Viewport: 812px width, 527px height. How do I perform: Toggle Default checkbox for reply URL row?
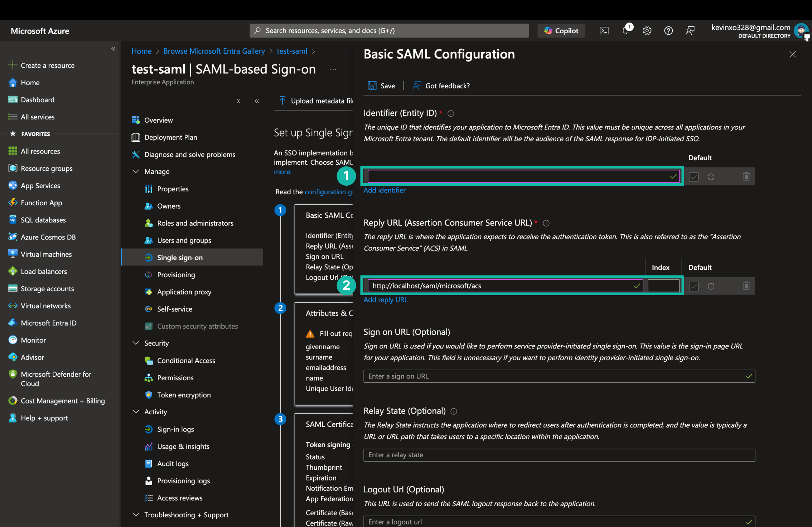pyautogui.click(x=694, y=287)
